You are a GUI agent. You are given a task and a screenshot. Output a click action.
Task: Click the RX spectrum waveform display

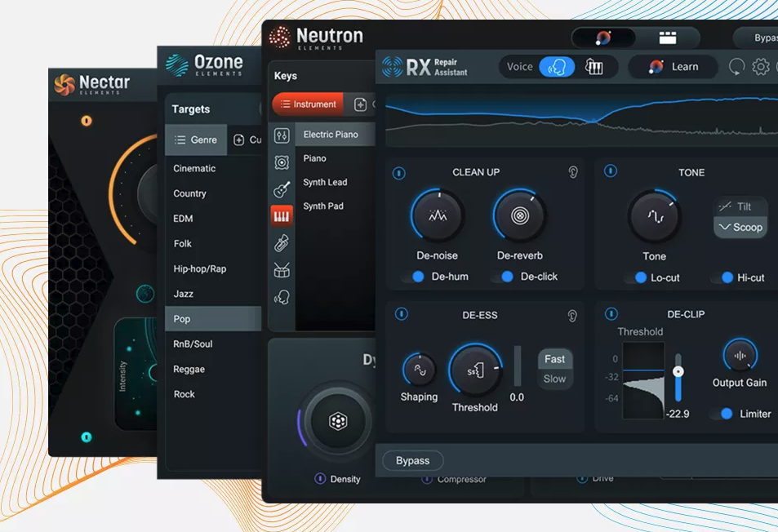pyautogui.click(x=581, y=122)
